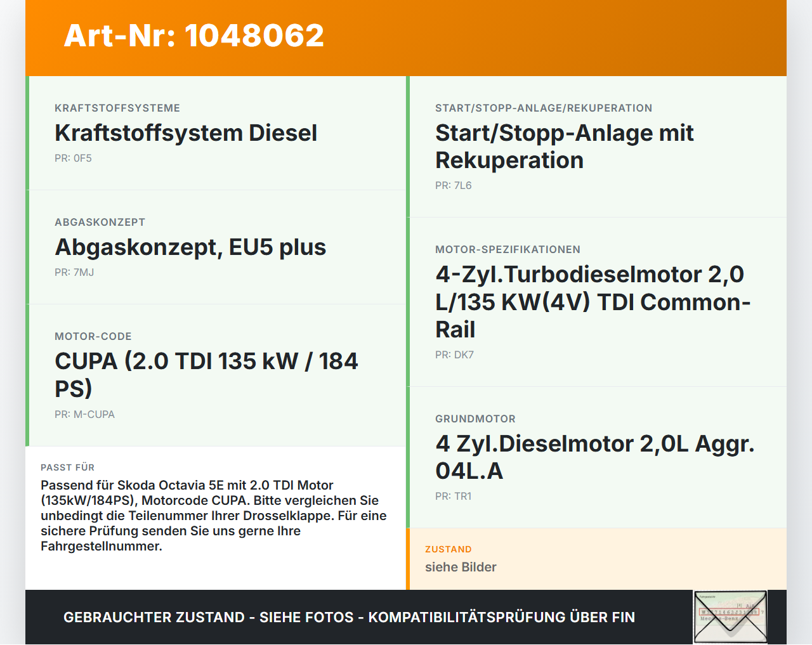
Task: Click the PR: 7MJ code
Action: click(74, 273)
